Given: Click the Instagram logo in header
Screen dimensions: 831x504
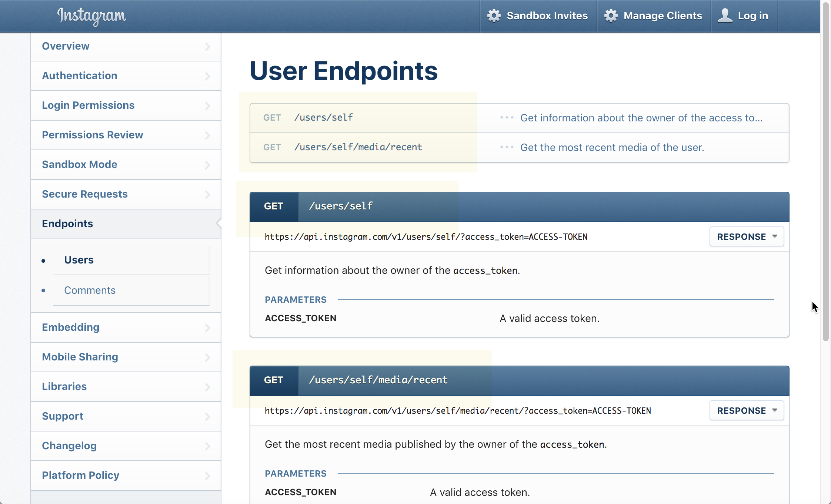Looking at the screenshot, I should pyautogui.click(x=91, y=16).
